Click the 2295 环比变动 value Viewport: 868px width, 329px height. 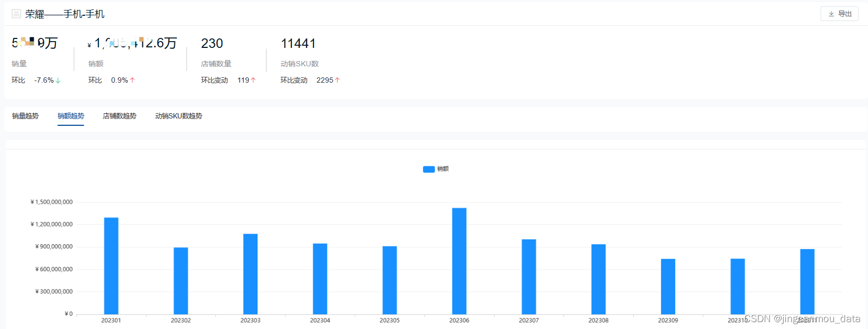(x=325, y=80)
